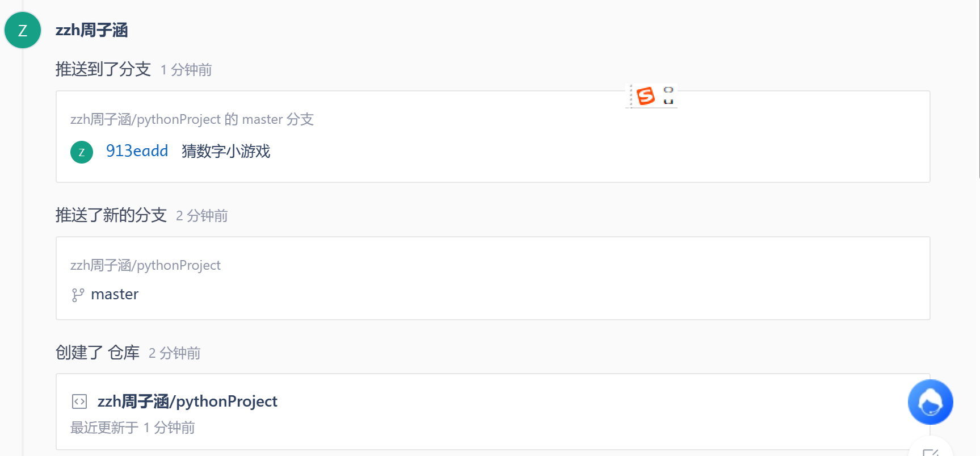Open commit link 913eadd

coord(137,151)
